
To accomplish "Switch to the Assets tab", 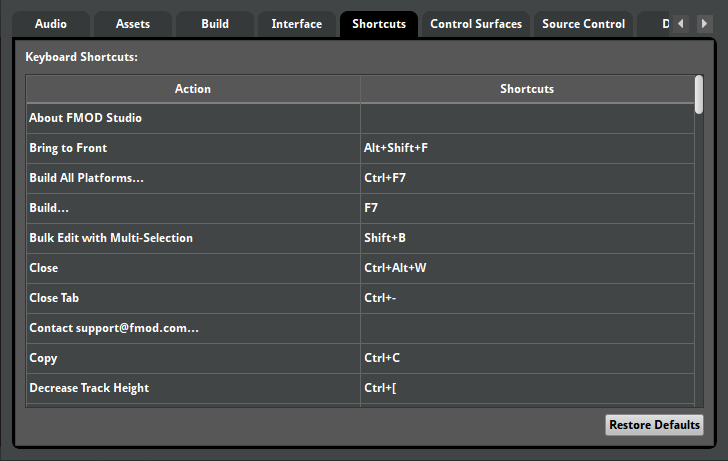I will point(133,24).
